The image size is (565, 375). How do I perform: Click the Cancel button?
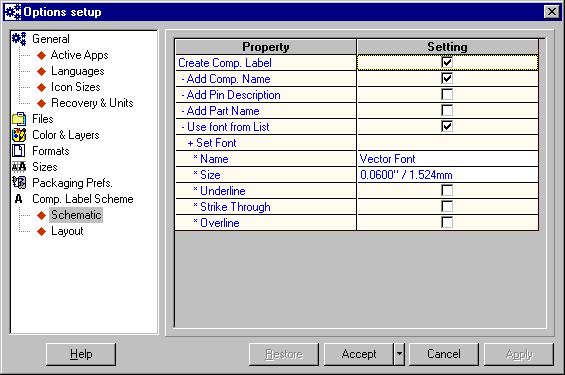click(444, 354)
